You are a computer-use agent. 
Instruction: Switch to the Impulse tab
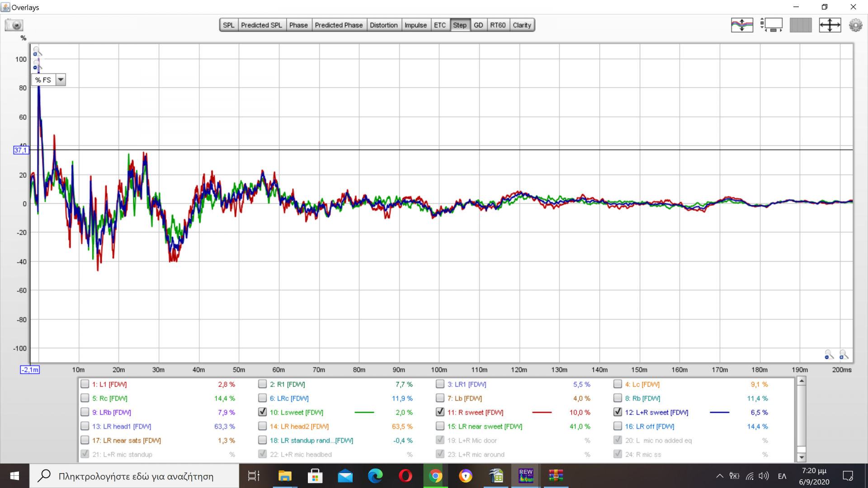415,25
